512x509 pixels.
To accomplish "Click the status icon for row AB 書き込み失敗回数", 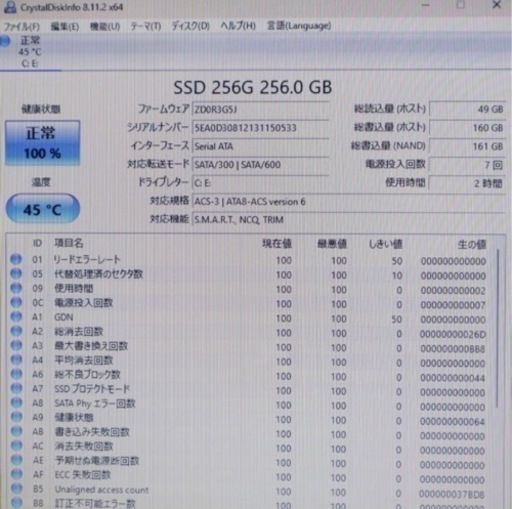I will click(x=16, y=431).
